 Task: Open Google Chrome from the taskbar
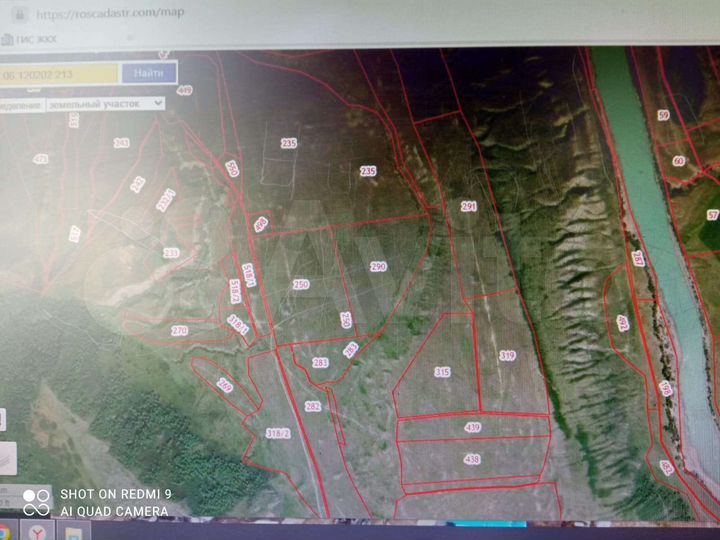click(5, 532)
